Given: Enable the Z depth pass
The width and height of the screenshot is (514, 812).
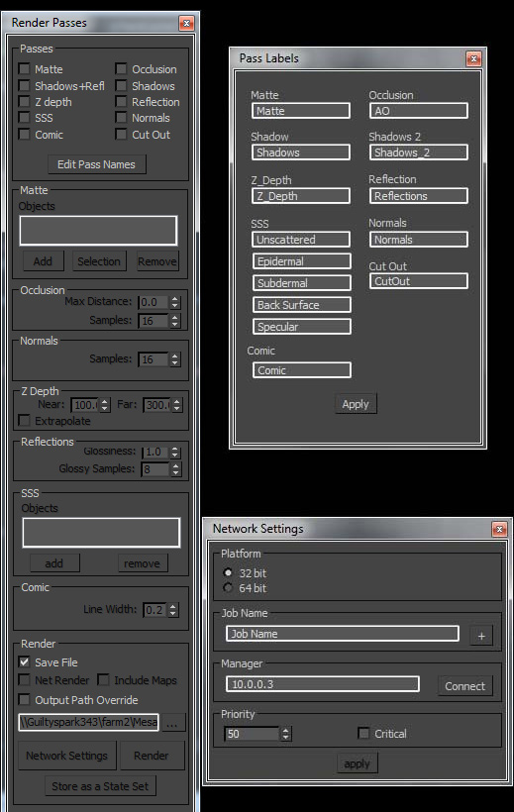Looking at the screenshot, I should point(25,101).
